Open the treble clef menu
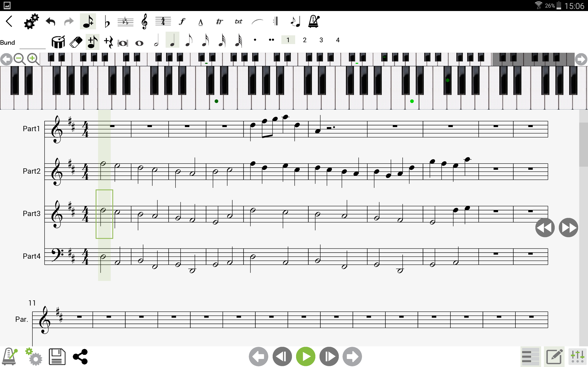 [x=144, y=21]
